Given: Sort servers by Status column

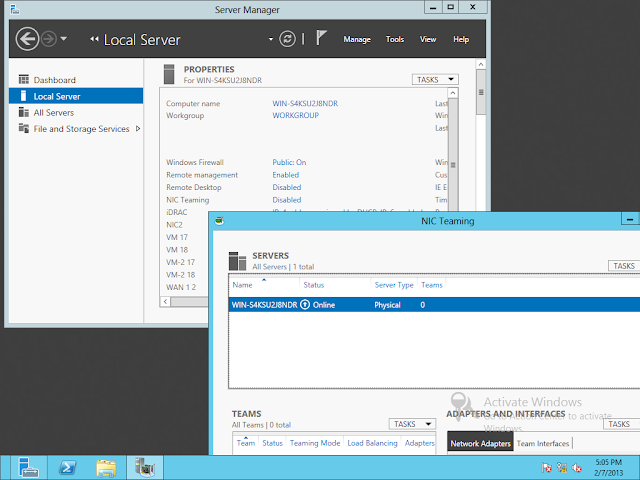Looking at the screenshot, I should tap(313, 285).
